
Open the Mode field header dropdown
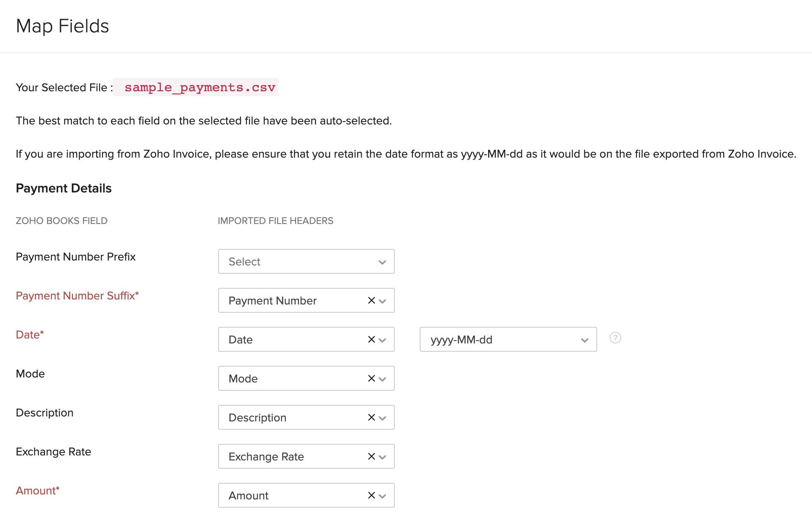click(383, 378)
